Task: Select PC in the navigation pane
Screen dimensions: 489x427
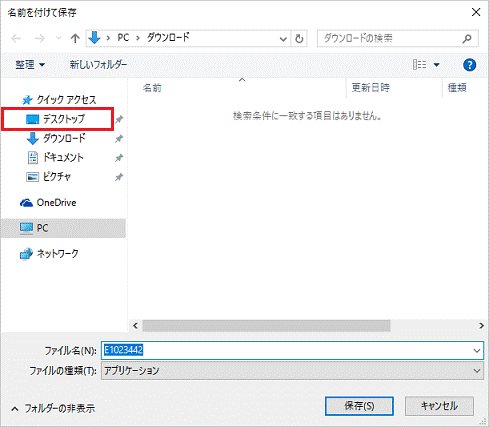Action: [63, 228]
